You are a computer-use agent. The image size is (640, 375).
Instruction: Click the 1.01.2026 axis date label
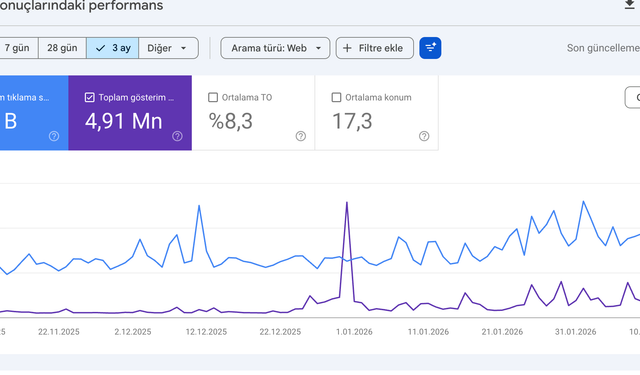[354, 332]
